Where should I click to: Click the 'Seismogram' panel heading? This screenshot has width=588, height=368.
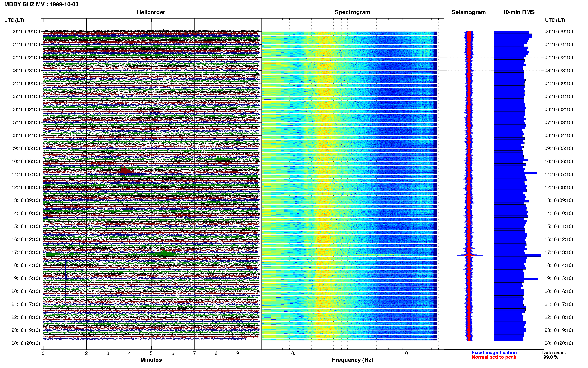(x=468, y=12)
